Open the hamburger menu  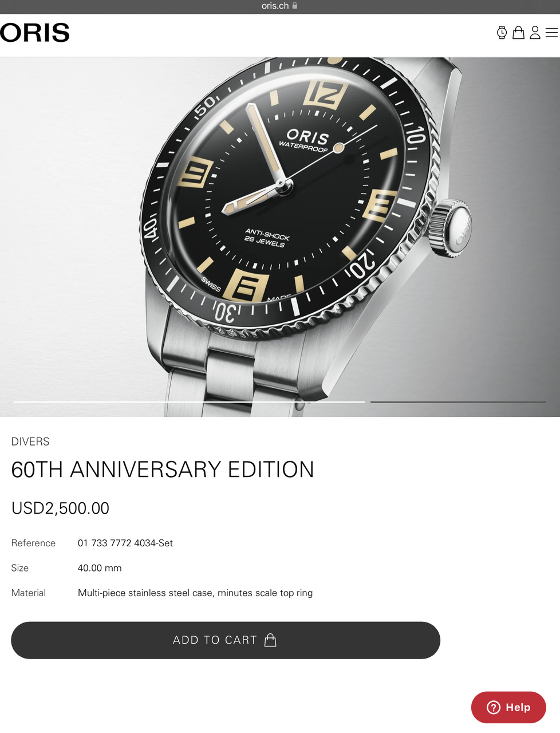[x=551, y=33]
